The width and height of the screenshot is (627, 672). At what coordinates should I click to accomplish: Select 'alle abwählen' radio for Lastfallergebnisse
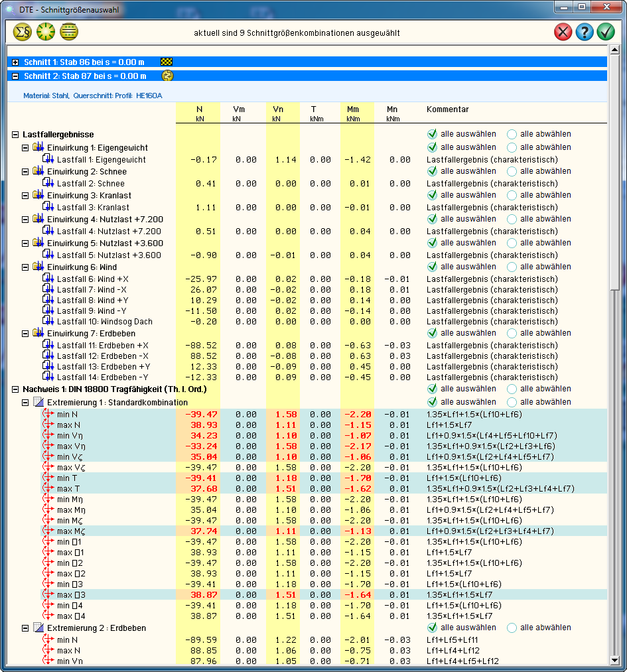click(x=512, y=134)
